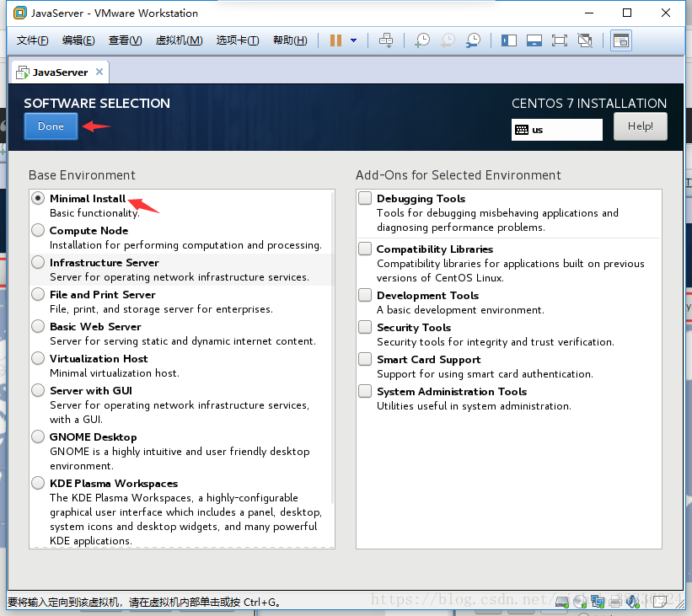Open the 文件(F) menu
Viewport: 692px width, 616px height.
32,40
